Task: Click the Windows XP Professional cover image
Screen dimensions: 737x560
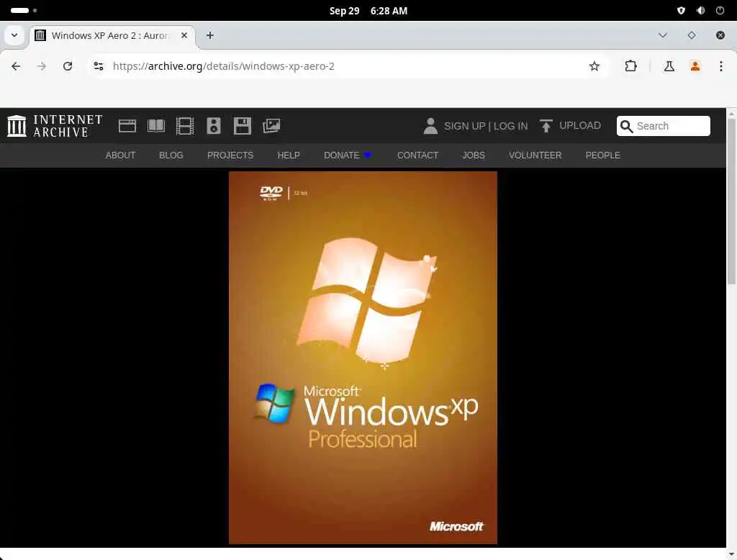Action: click(363, 357)
